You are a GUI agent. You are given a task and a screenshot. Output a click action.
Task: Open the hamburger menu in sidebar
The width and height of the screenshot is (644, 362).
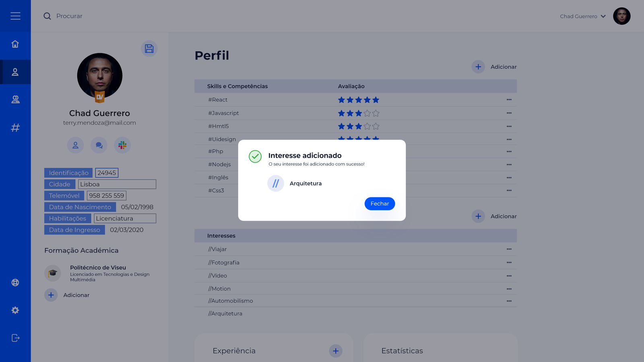coord(15,16)
